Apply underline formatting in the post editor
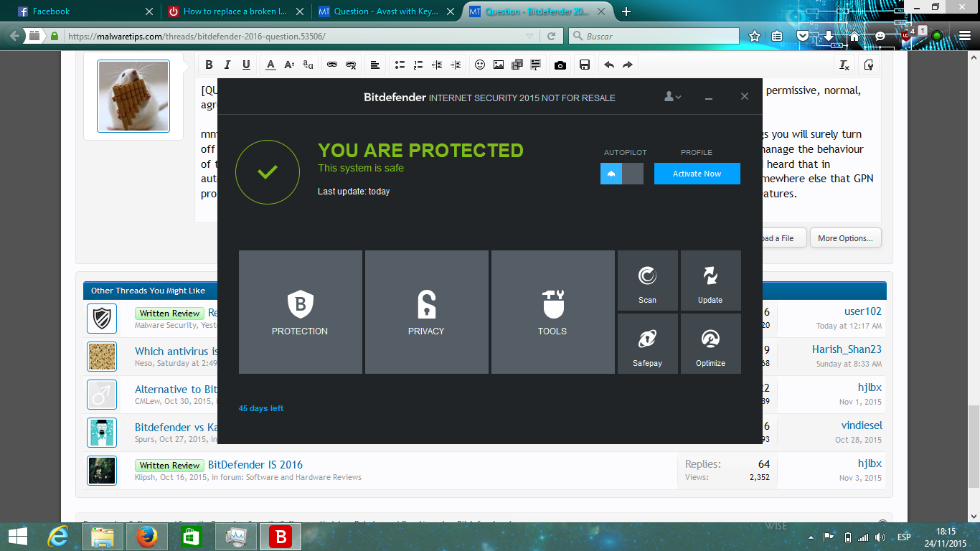980x551 pixels. tap(246, 65)
